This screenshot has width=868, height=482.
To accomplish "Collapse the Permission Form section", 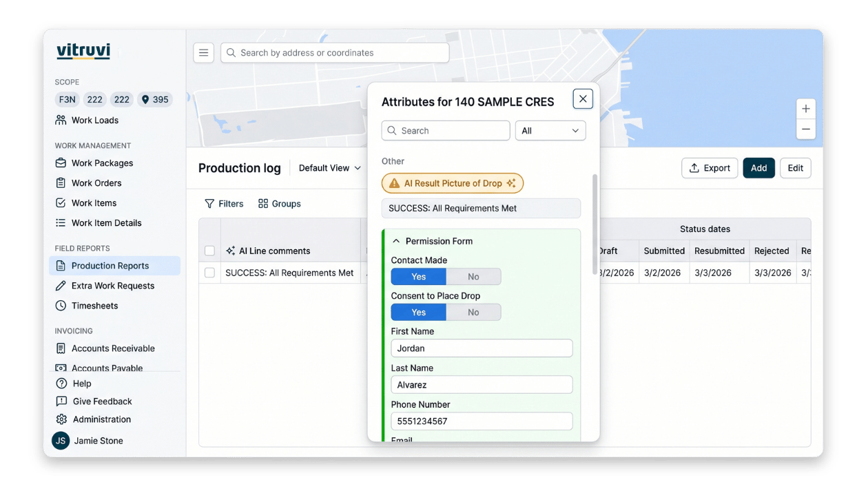I will click(396, 241).
